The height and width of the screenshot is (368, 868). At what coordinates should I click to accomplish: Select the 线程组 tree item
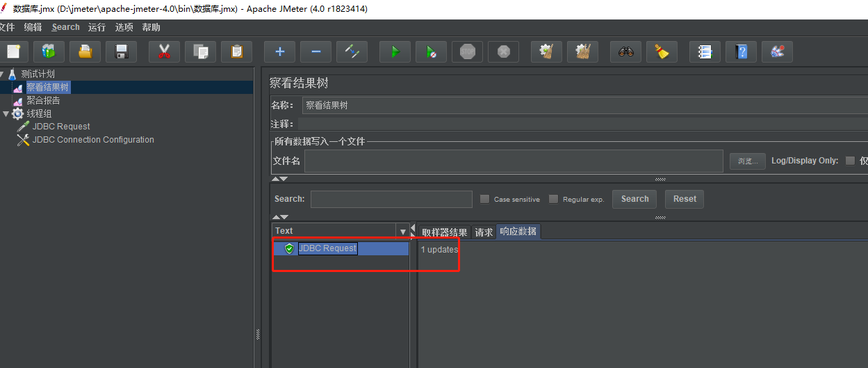(39, 113)
